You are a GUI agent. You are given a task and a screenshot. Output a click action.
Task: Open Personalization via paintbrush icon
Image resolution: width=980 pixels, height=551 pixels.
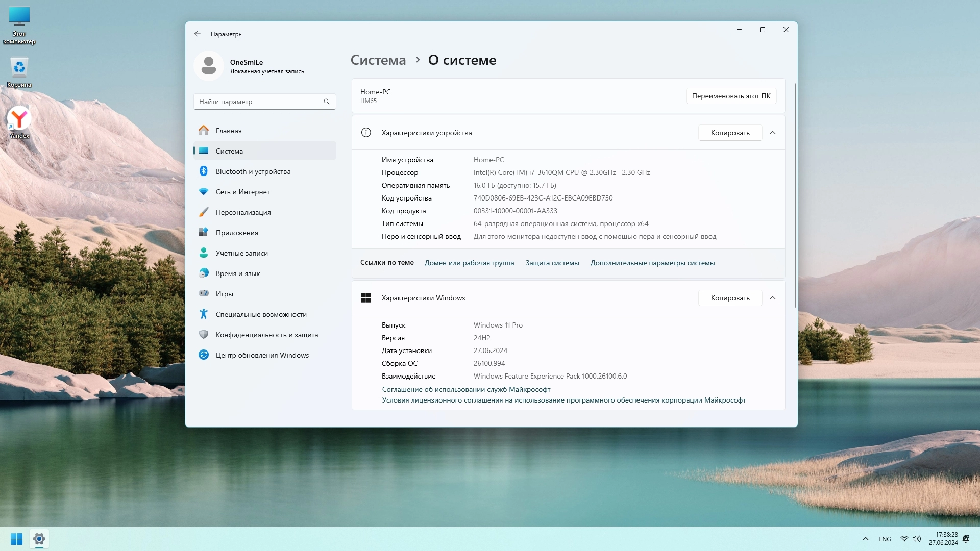point(204,212)
